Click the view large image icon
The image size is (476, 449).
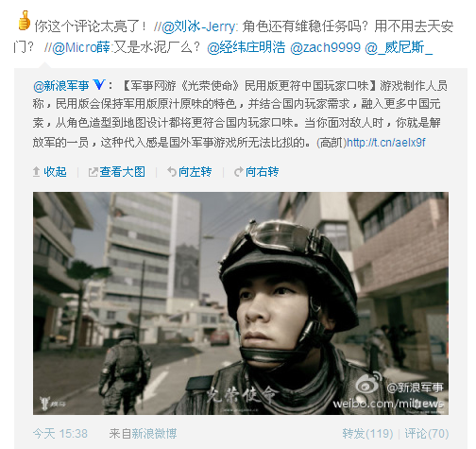tap(93, 172)
